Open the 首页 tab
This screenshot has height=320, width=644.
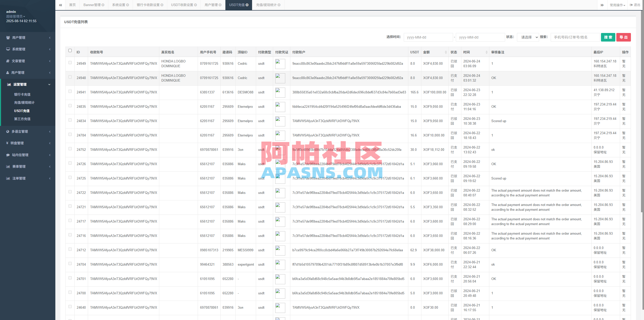72,5
